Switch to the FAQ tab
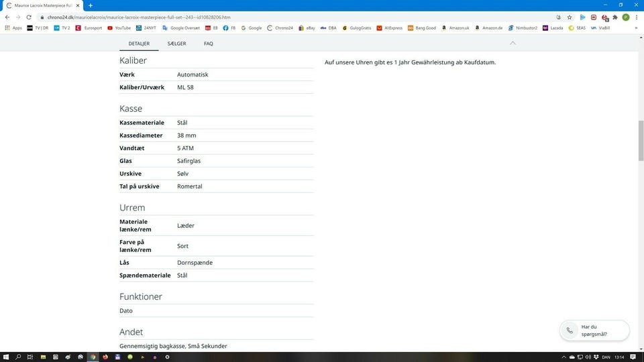 pyautogui.click(x=208, y=44)
